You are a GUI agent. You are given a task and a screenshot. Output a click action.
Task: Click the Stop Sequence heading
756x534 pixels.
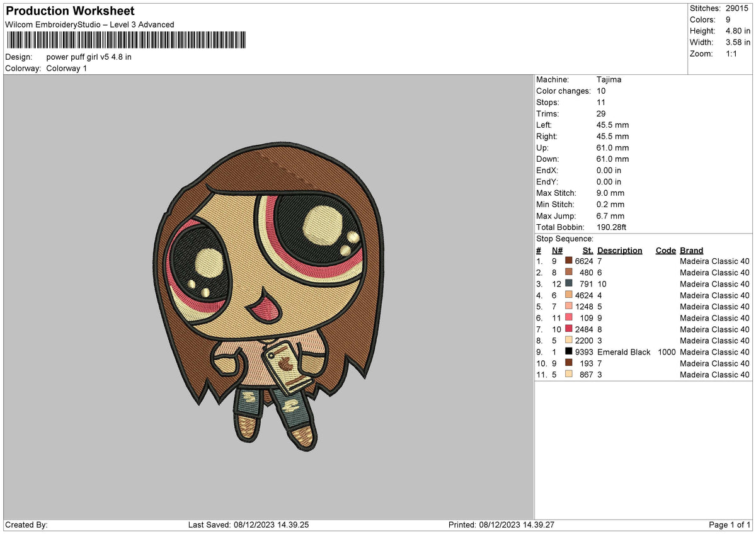pos(564,239)
